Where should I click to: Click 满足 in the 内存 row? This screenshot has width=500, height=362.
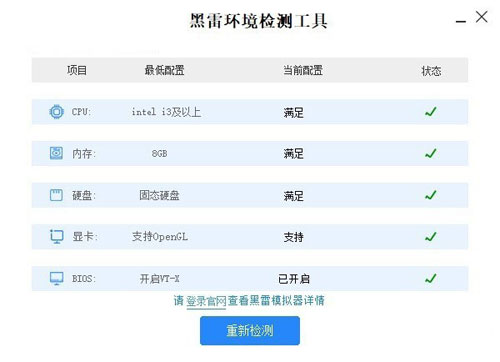(x=293, y=154)
